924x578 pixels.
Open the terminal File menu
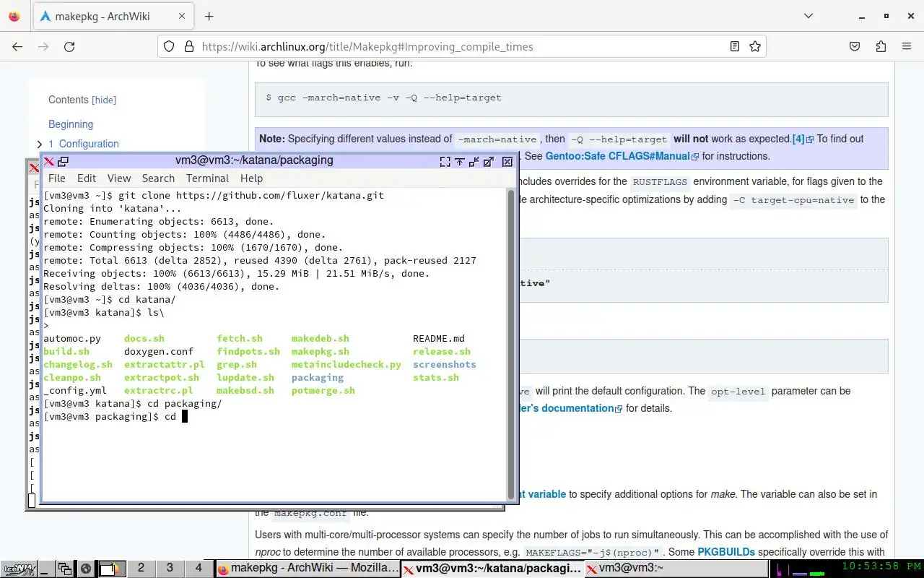click(56, 178)
